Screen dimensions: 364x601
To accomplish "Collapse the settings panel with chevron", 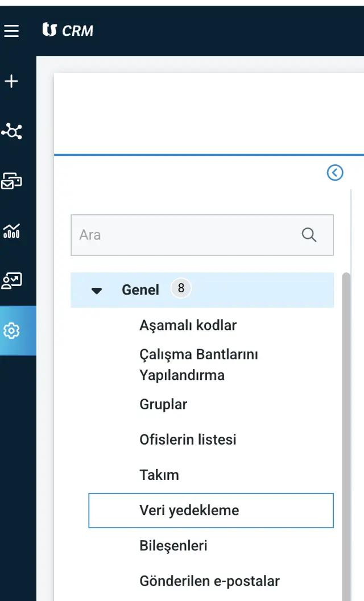I will point(335,172).
